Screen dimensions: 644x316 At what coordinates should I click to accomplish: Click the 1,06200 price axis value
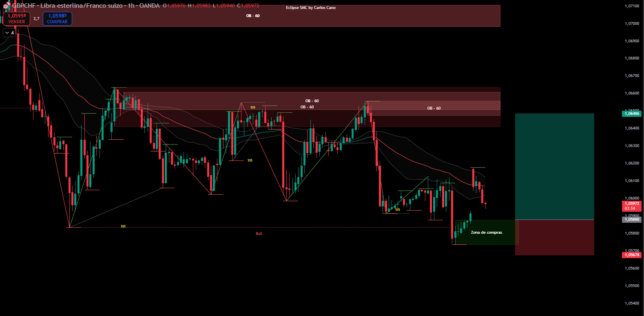pos(632,163)
